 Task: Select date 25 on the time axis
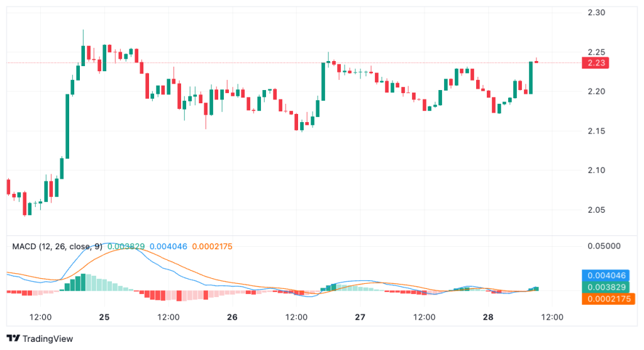click(104, 317)
